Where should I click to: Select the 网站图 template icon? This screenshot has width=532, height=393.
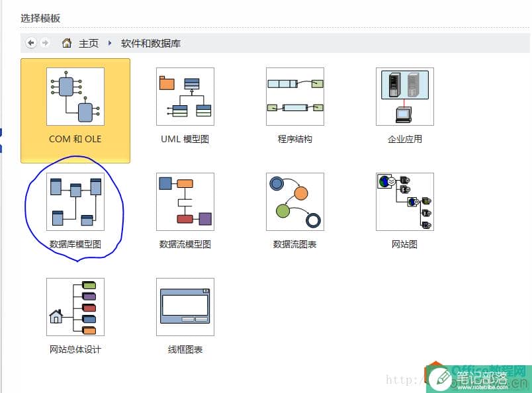point(405,202)
